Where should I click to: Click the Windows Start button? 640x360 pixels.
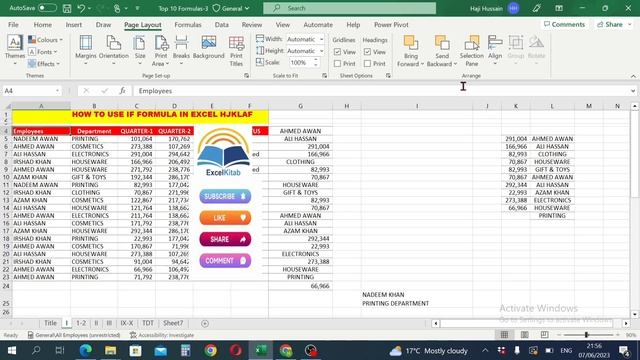[x=11, y=351]
